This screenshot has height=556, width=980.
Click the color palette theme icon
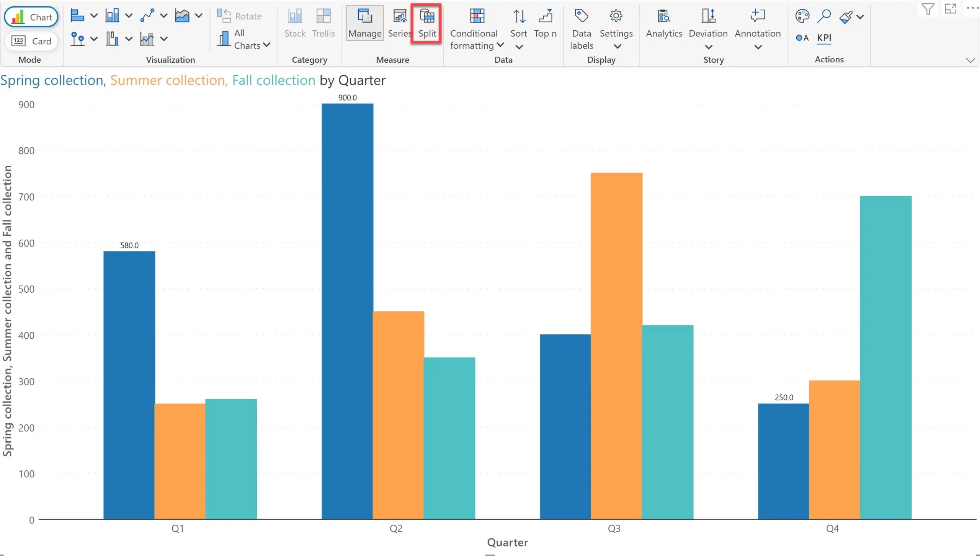pos(802,16)
